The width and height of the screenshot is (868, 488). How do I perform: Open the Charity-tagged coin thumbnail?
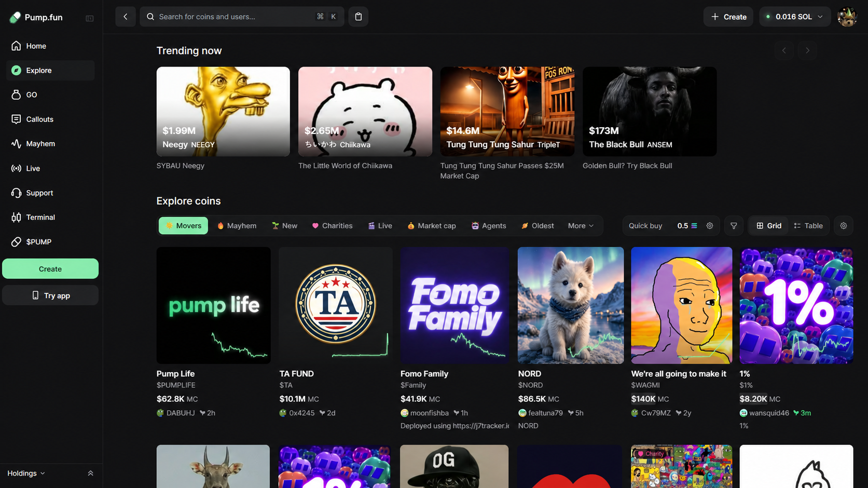coord(682,466)
